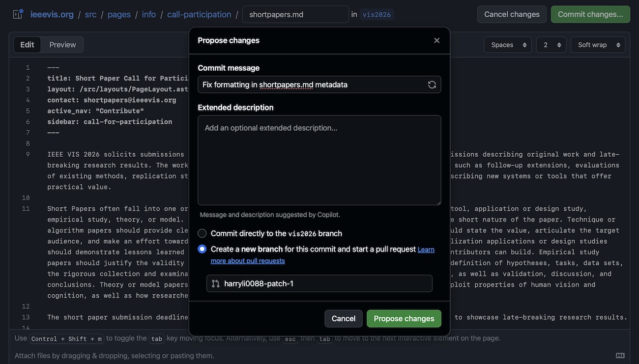Click the Extended description text area

click(319, 160)
